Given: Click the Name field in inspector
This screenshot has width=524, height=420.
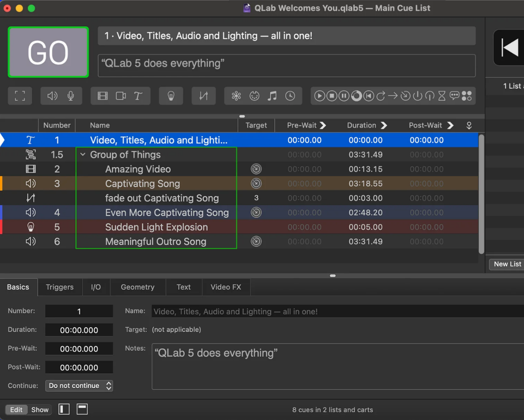Looking at the screenshot, I should 337,311.
